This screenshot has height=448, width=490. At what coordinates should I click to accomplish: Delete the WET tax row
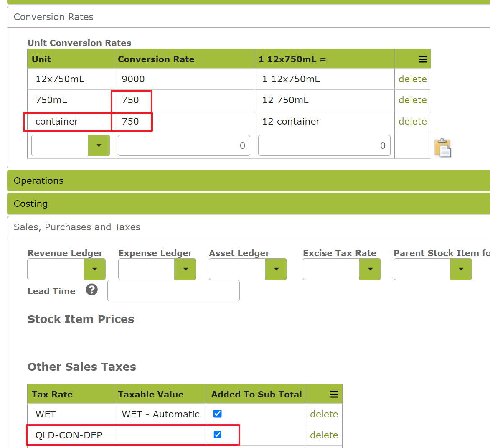(324, 414)
